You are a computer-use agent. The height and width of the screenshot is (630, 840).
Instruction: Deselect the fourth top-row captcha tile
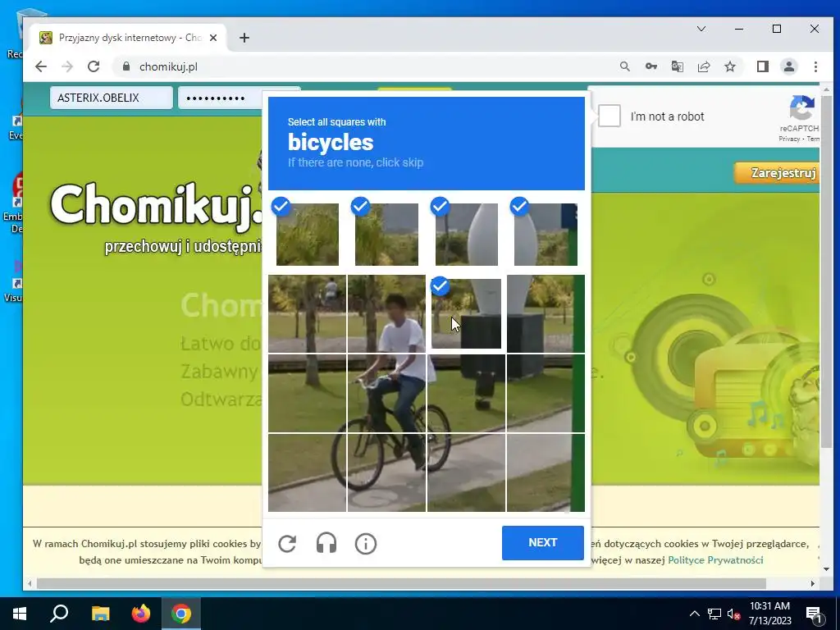coord(546,234)
